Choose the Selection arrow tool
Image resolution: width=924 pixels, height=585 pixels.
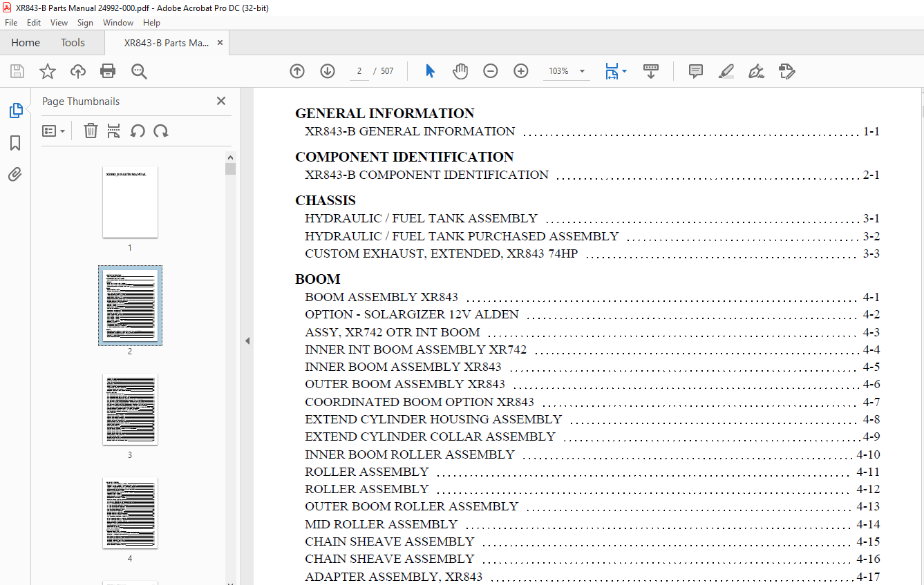[x=430, y=71]
